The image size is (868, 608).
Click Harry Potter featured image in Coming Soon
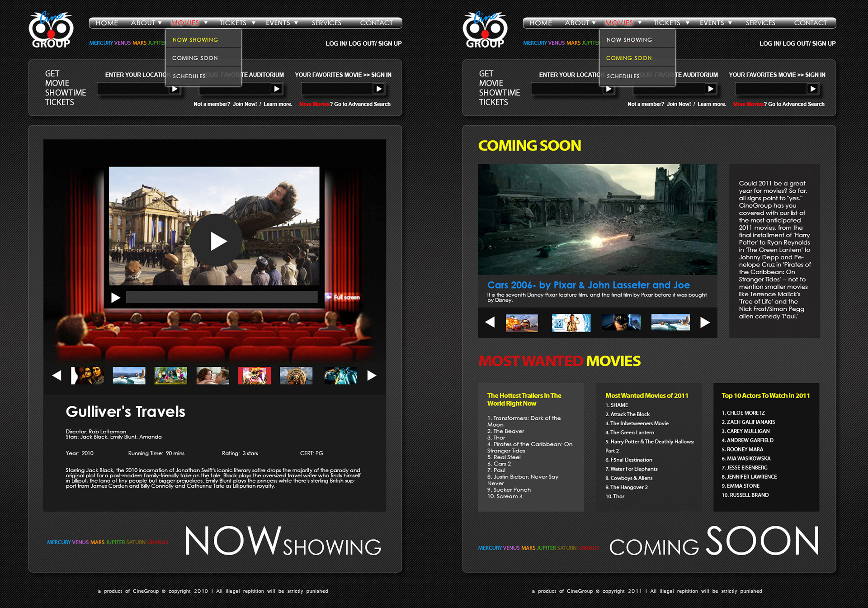click(x=597, y=219)
